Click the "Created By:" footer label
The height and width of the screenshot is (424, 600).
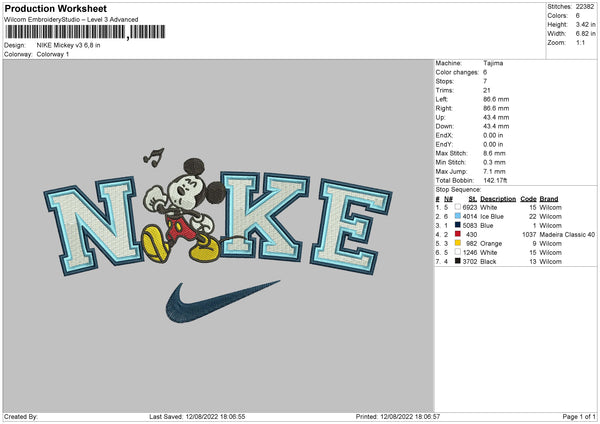tap(21, 417)
